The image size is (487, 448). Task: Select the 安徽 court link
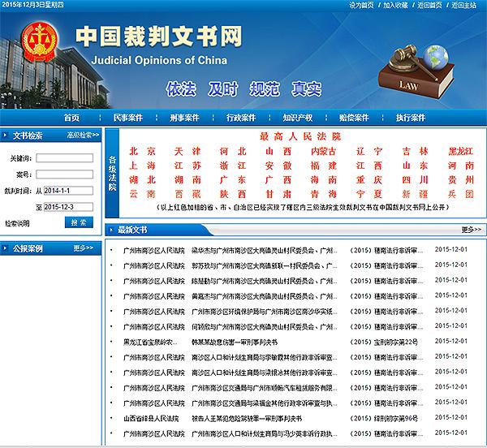tap(278, 166)
